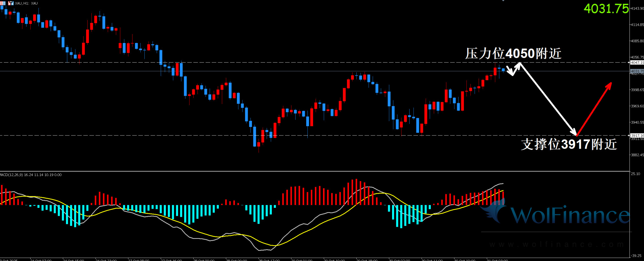The width and height of the screenshot is (644, 261).
Task: Click the Depth of Market icon
Action: coord(3,3)
